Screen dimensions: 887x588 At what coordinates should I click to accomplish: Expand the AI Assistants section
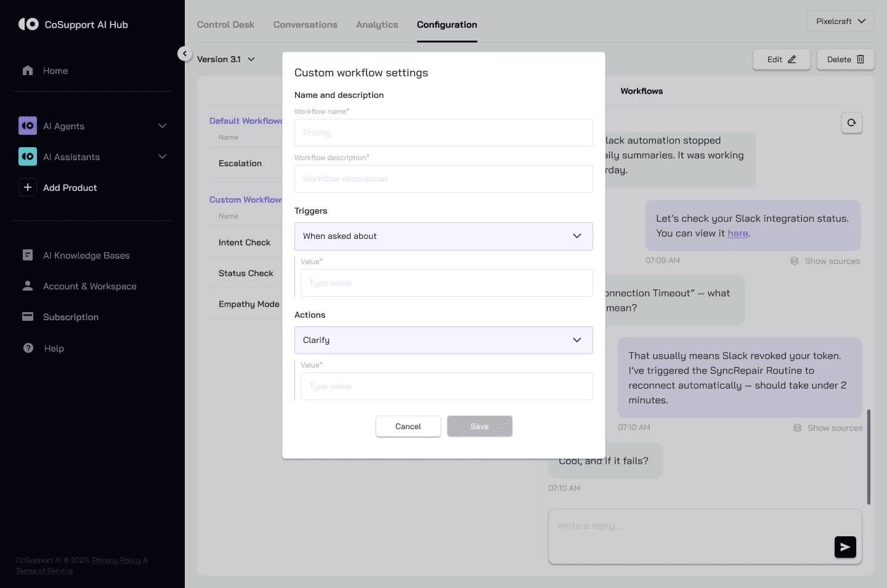pos(163,156)
